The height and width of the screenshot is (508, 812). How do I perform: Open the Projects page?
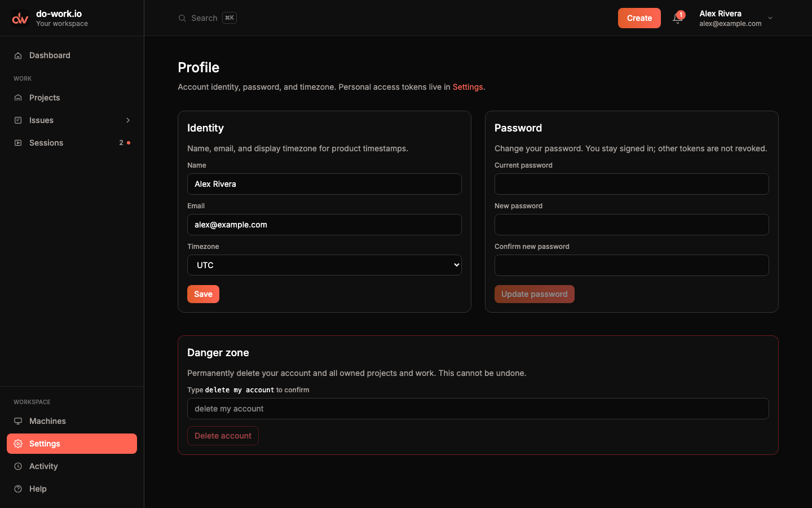click(x=72, y=98)
